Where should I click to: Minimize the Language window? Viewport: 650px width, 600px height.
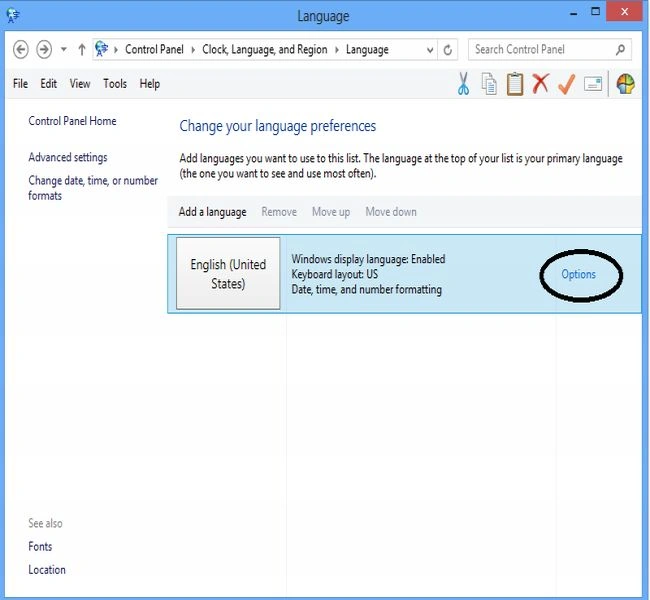click(574, 13)
